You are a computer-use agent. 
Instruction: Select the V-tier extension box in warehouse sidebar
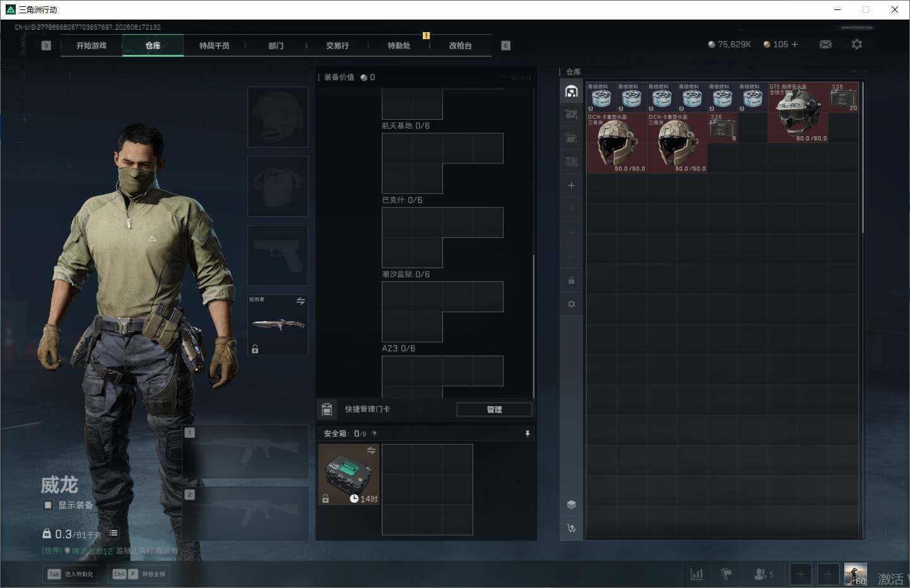[x=571, y=162]
